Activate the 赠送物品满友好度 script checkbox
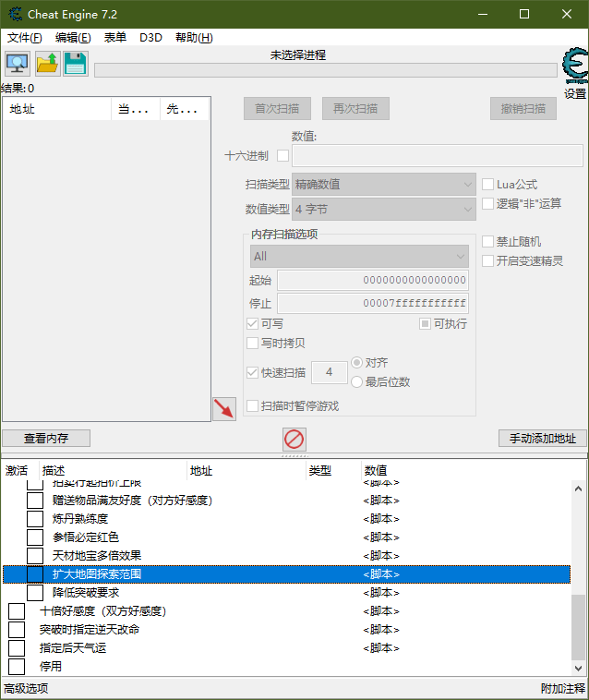Image resolution: width=589 pixels, height=700 pixels. click(35, 500)
